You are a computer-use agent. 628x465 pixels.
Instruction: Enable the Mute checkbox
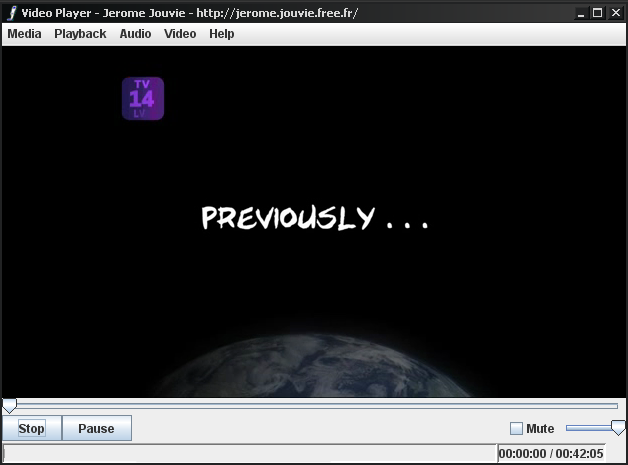coord(516,429)
